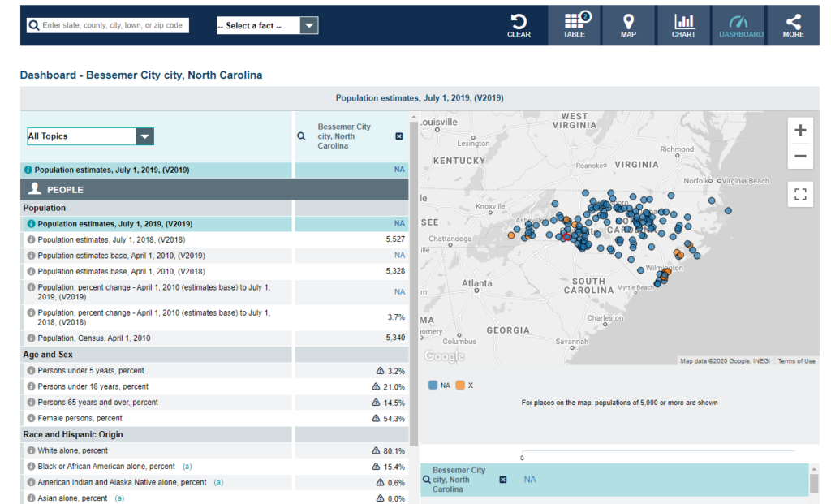Select the 'Population estimates, July 1, 2018, (V2018)' row
This screenshot has height=504, width=831.
[x=214, y=239]
